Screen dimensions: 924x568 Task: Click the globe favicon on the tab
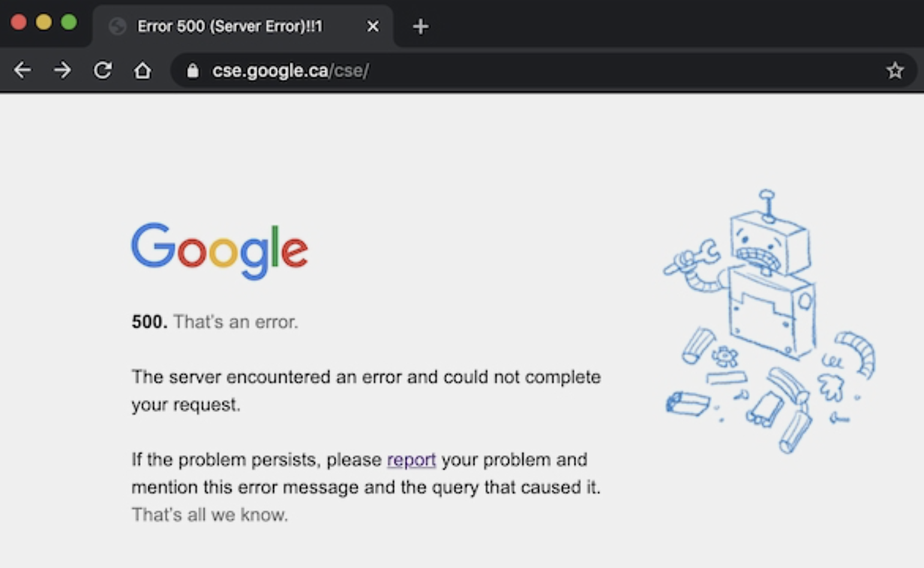click(118, 26)
